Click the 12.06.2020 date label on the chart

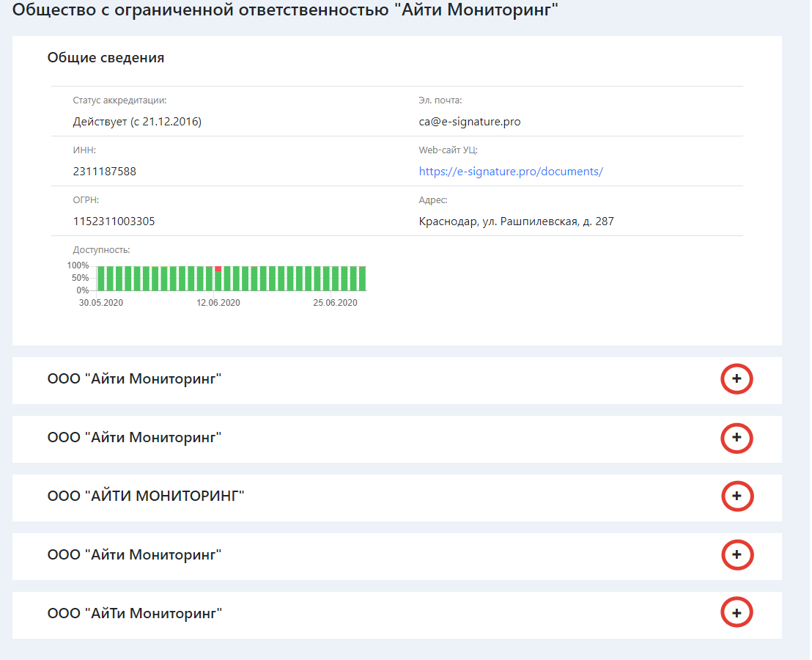[218, 303]
